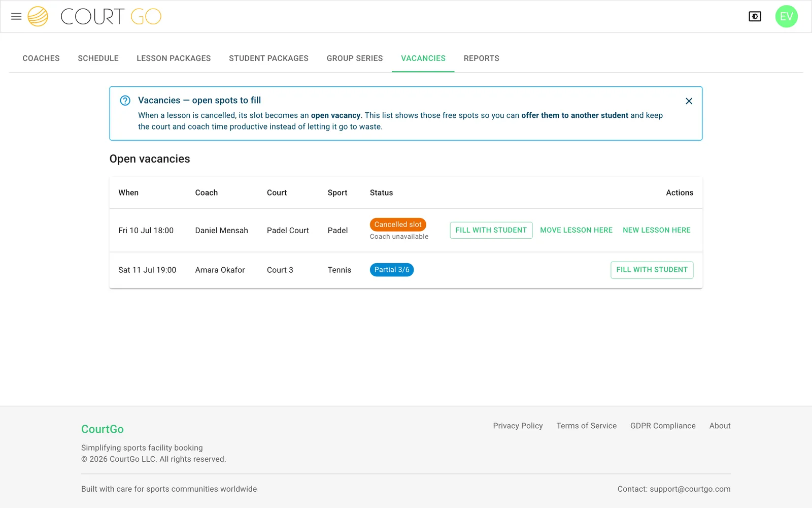
Task: Switch to the Coaches tab
Action: pyautogui.click(x=41, y=58)
